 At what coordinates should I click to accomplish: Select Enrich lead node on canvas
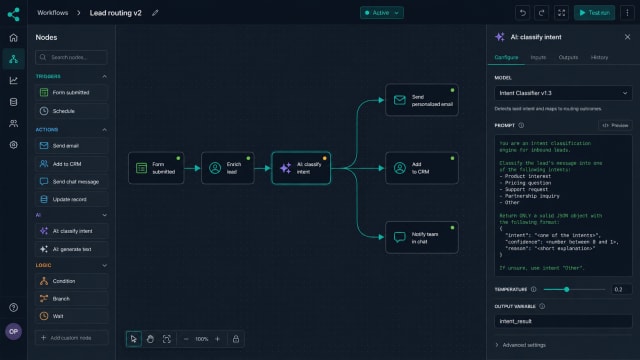[227, 168]
